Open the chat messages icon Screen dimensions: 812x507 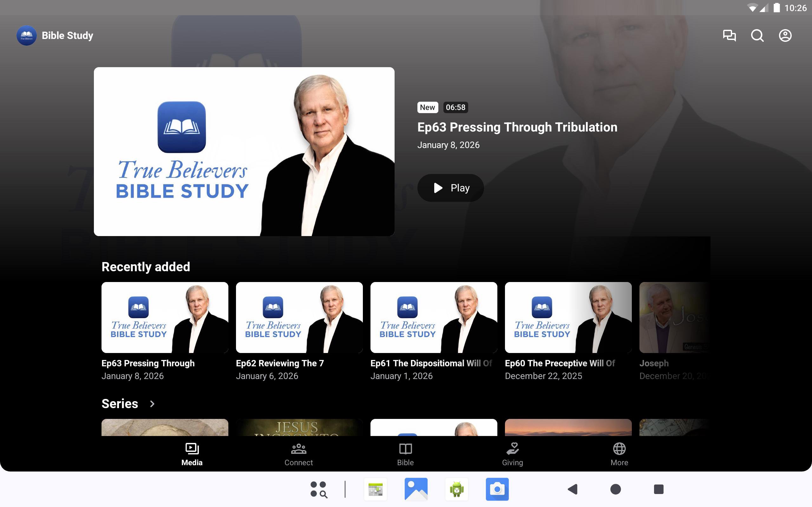coord(729,35)
